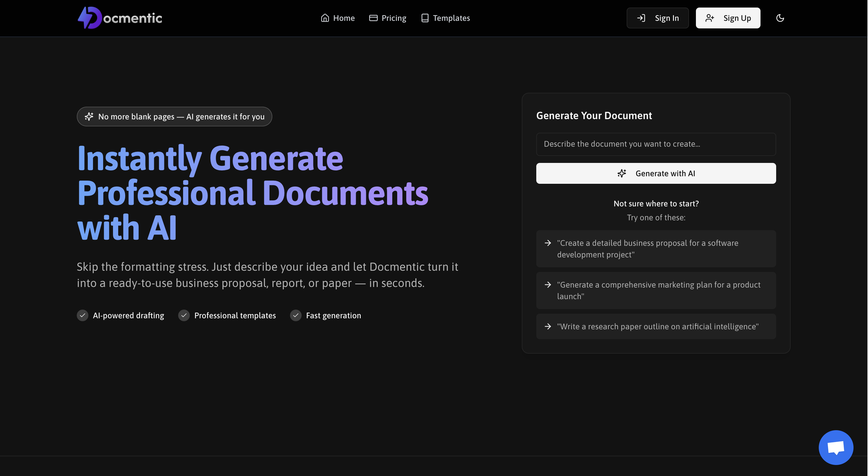The image size is (868, 476).
Task: Click the Templates book icon
Action: coord(424,18)
